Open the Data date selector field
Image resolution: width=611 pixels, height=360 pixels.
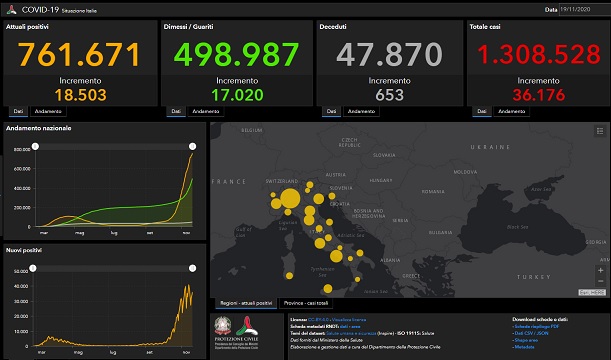click(x=585, y=9)
